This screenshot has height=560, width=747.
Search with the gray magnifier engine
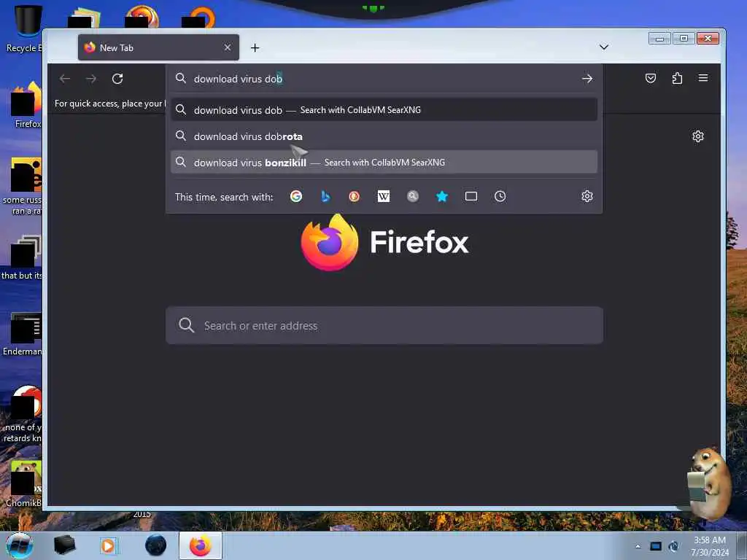[x=413, y=196]
